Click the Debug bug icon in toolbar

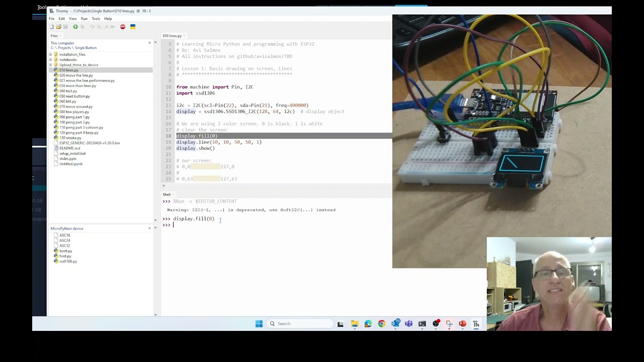tap(83, 27)
